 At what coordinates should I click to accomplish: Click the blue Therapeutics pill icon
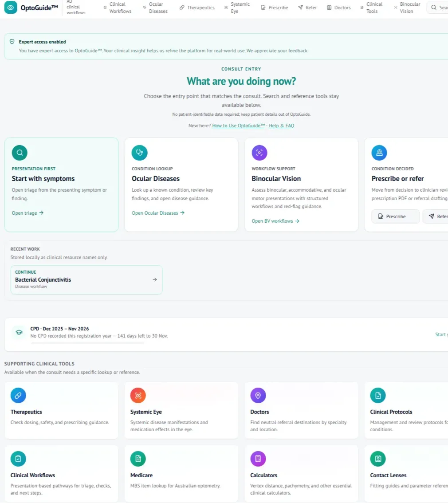pos(18,395)
